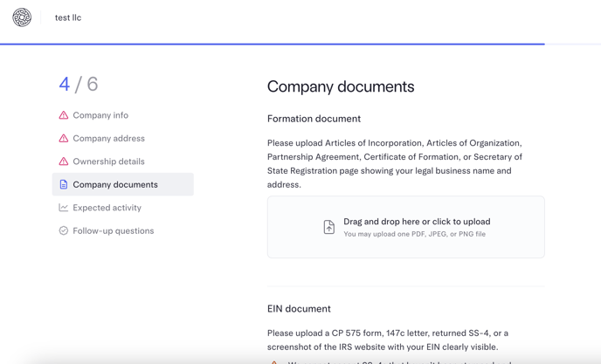Click the Formation document heading

[314, 119]
